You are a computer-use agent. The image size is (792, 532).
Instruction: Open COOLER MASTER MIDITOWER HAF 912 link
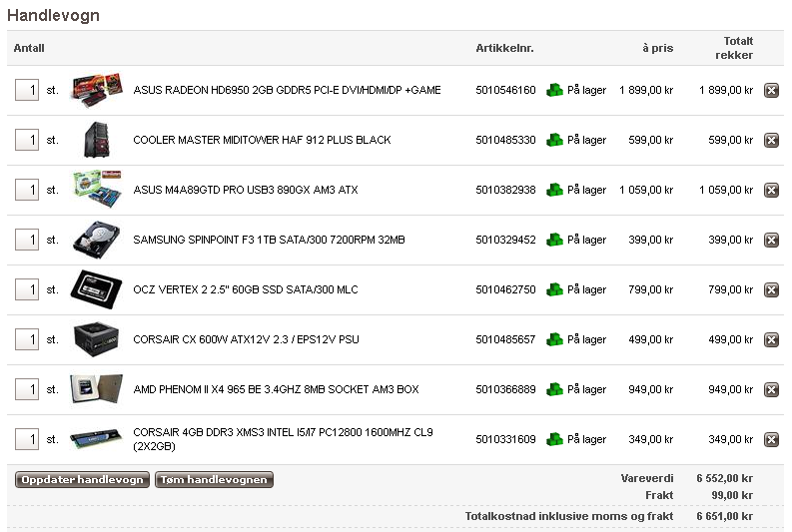point(262,140)
